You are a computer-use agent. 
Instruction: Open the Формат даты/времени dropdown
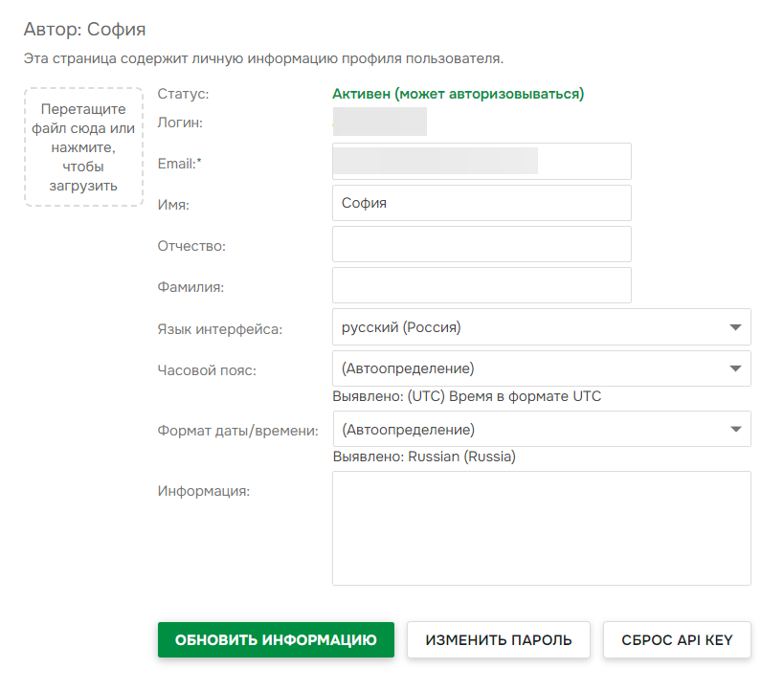[541, 429]
